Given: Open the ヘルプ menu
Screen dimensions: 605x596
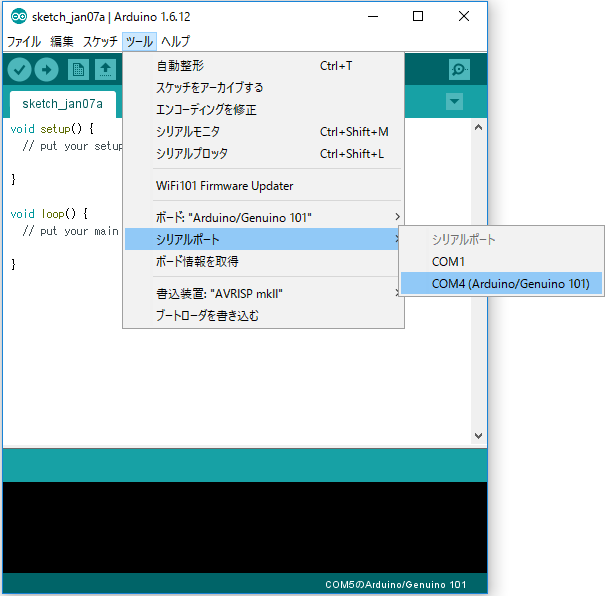Looking at the screenshot, I should [176, 41].
